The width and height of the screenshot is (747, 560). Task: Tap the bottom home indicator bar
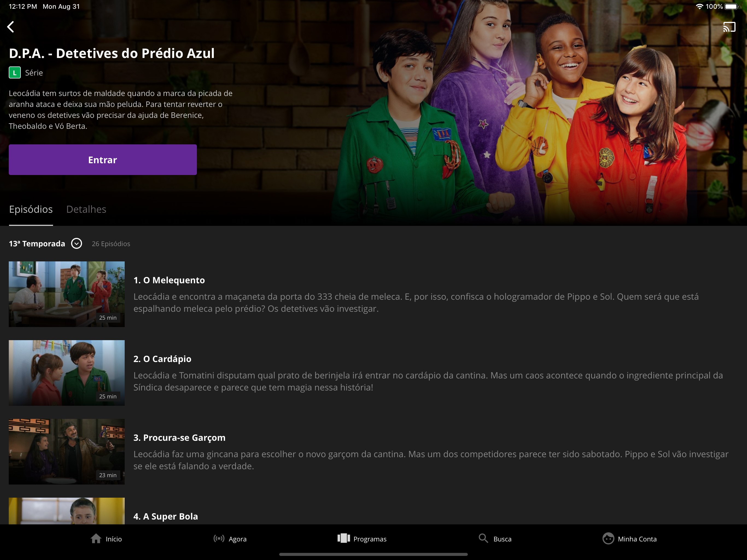coord(373,554)
